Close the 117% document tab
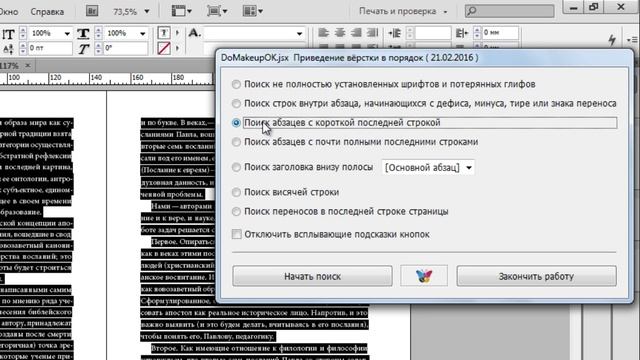 (x=28, y=65)
